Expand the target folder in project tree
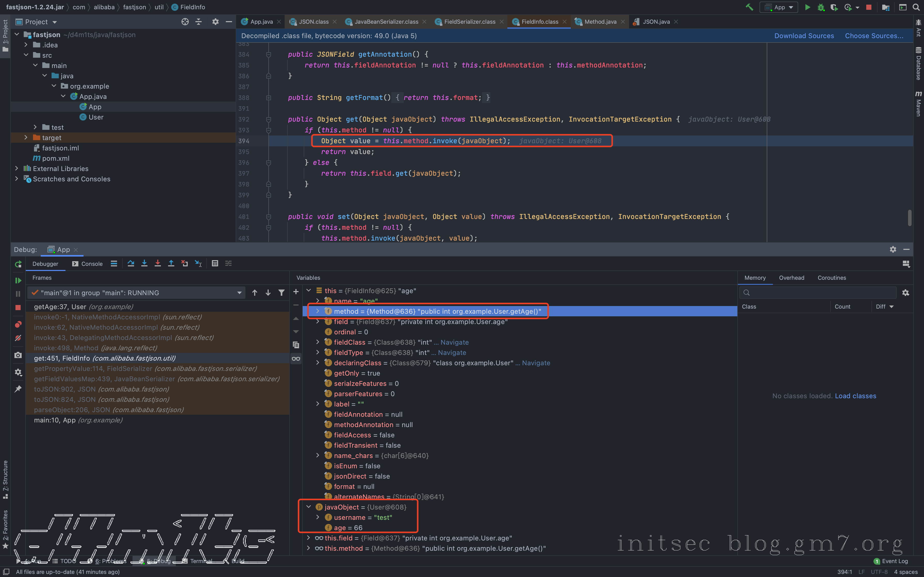The width and height of the screenshot is (924, 577). click(x=26, y=137)
